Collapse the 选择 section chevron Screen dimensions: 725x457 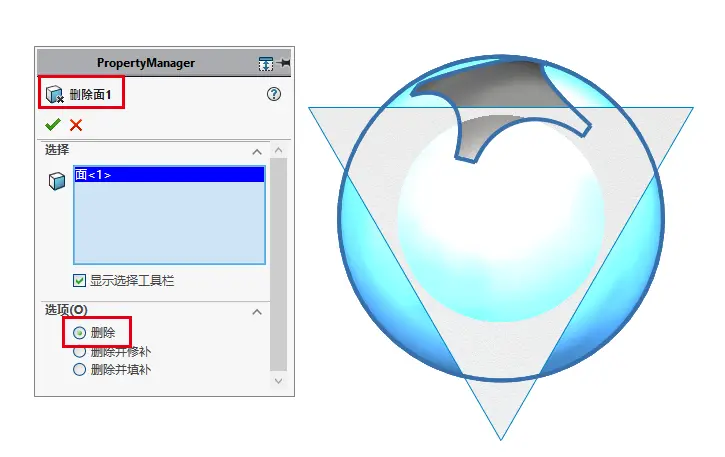[x=257, y=152]
